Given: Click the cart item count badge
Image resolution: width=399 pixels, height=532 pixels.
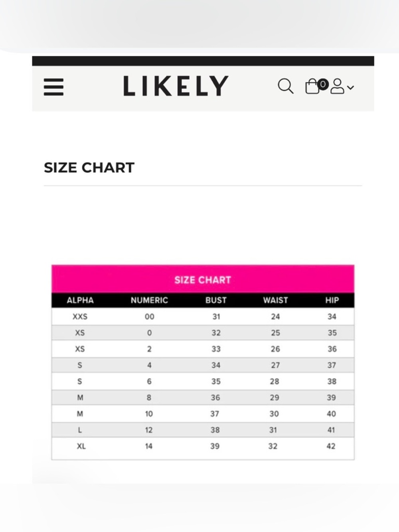Looking at the screenshot, I should 323,84.
